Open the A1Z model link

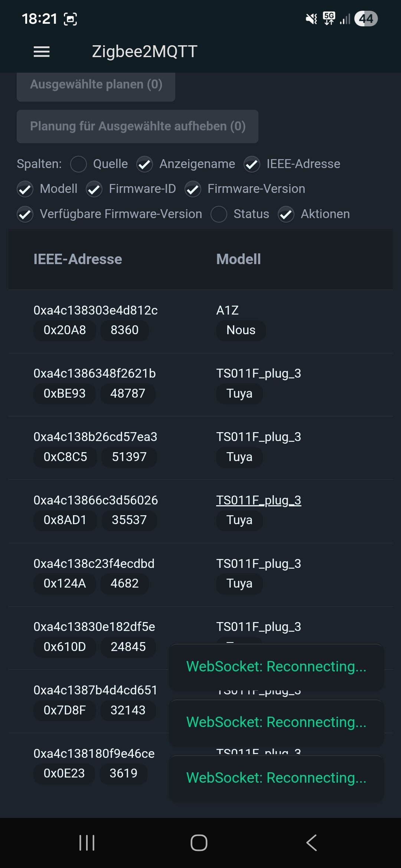[227, 310]
